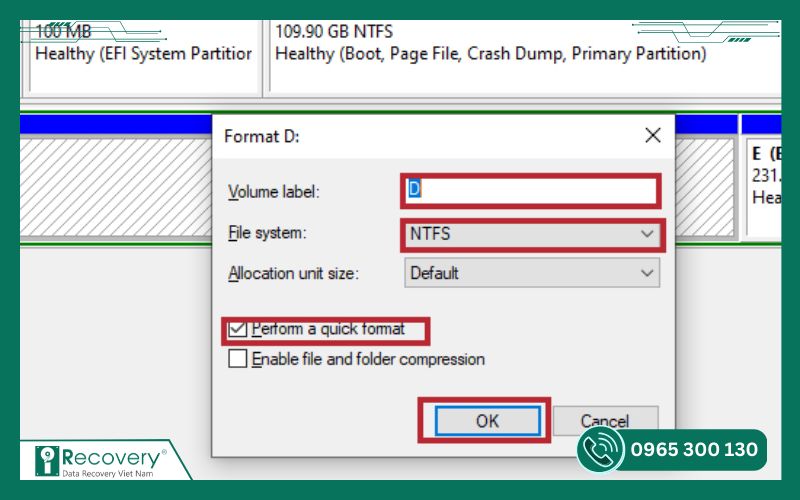This screenshot has height=500, width=800.
Task: Open the File system NTFS dropdown
Action: (x=532, y=234)
